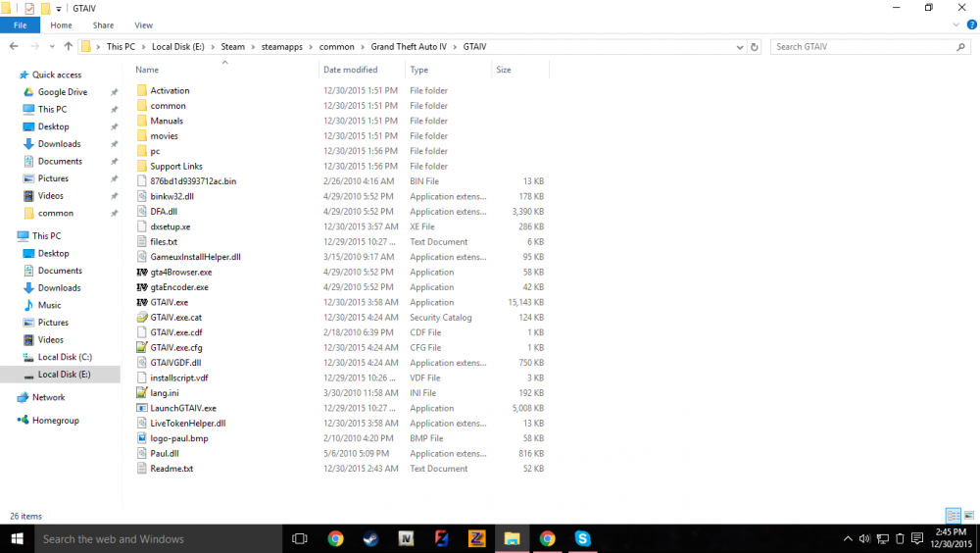Open Steam from the taskbar

click(x=370, y=538)
